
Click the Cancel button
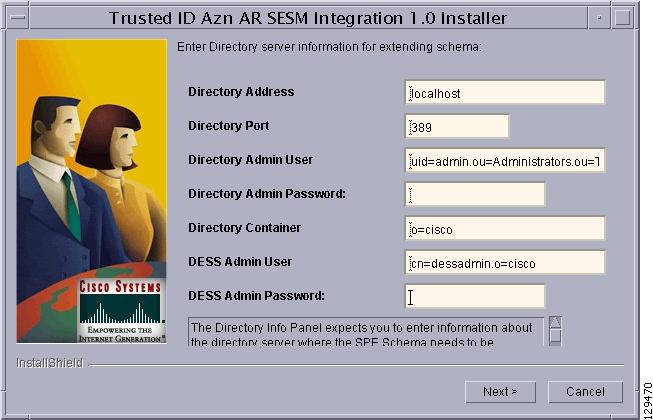click(585, 392)
